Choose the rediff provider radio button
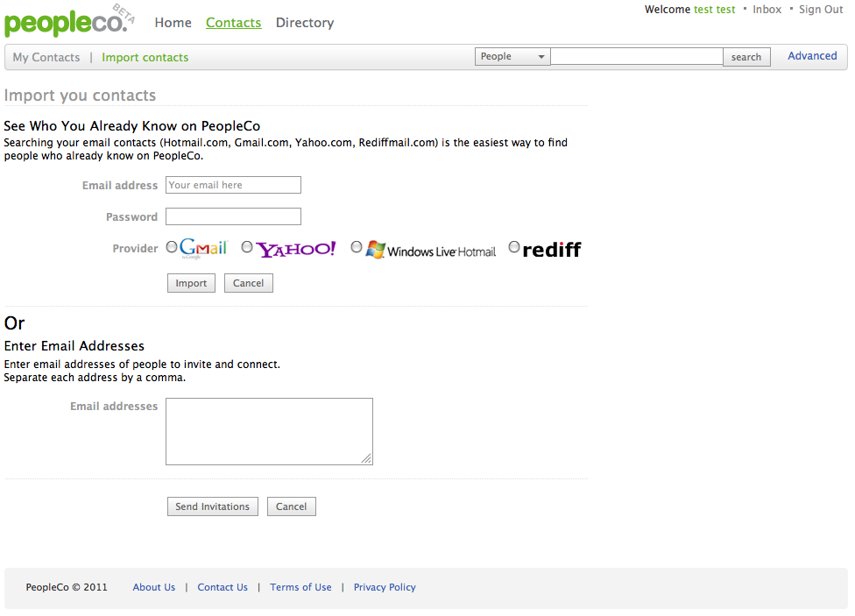The width and height of the screenshot is (855, 616). click(x=514, y=247)
